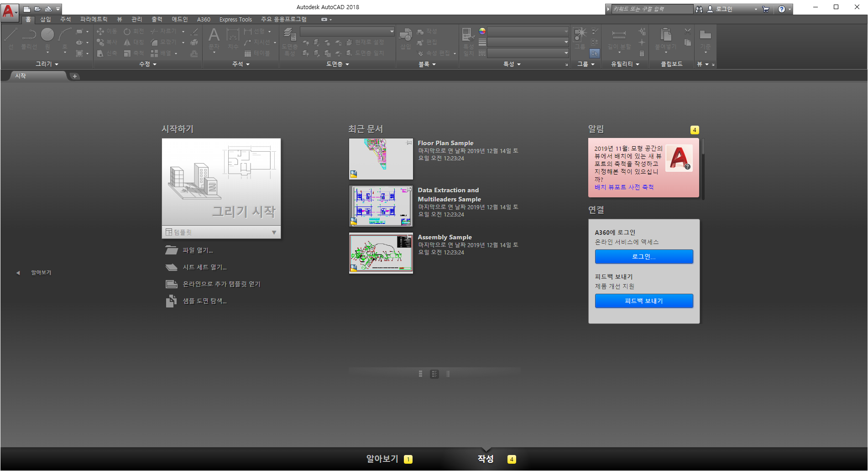868x471 pixels.
Task: Expand the Modify (수정) panel
Action: [x=148, y=64]
